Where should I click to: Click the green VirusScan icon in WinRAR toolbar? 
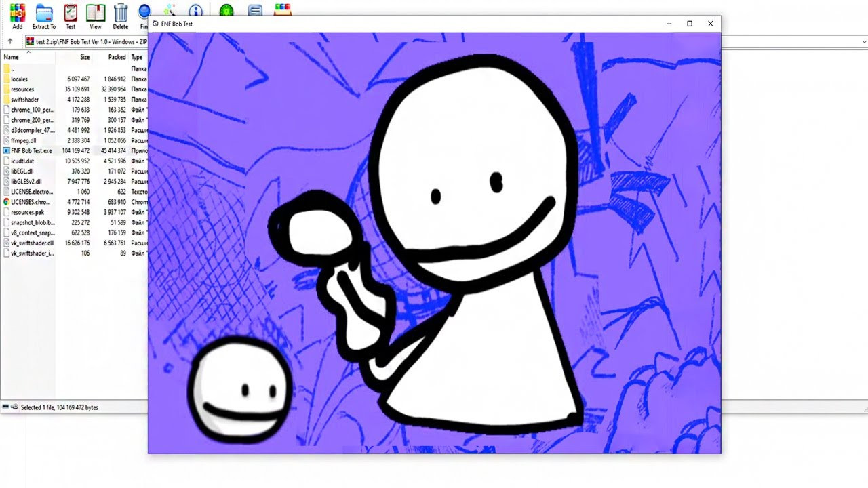coord(226,9)
